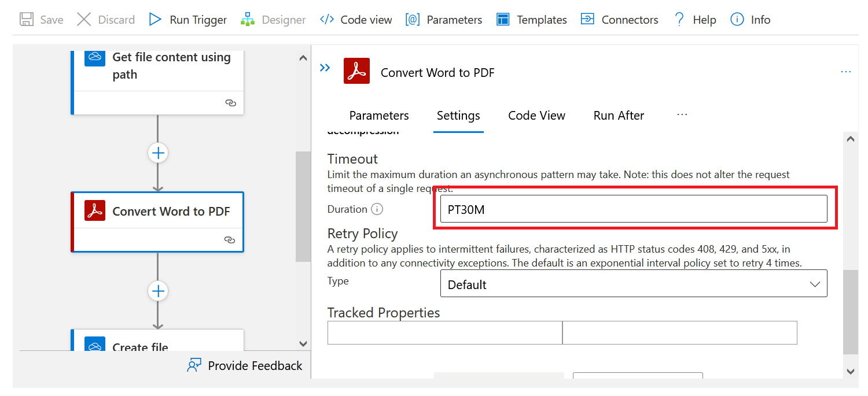Open the Connectors list

tap(619, 19)
